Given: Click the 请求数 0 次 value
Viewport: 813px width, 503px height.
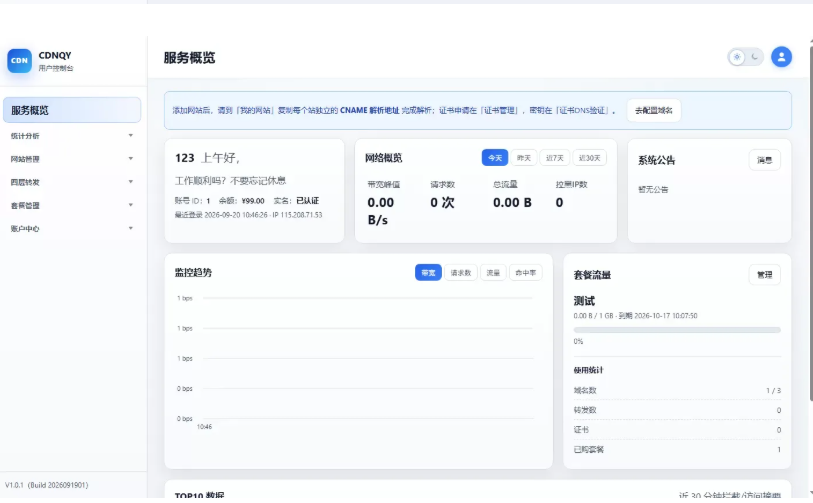Looking at the screenshot, I should click(442, 203).
